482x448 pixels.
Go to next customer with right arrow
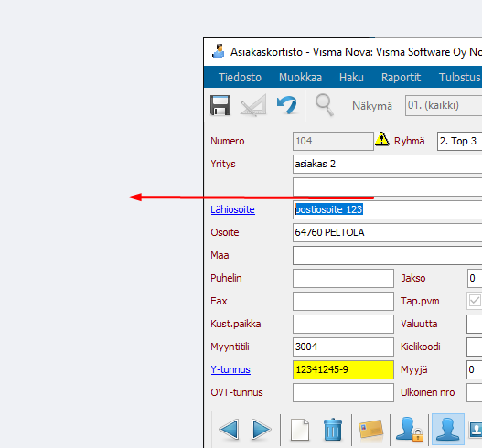[262, 429]
